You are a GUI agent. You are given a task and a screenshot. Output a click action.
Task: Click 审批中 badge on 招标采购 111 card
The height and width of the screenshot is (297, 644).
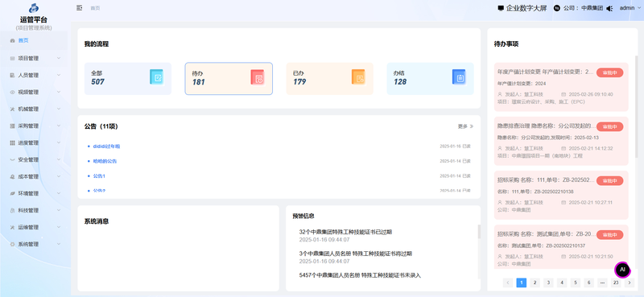609,181
